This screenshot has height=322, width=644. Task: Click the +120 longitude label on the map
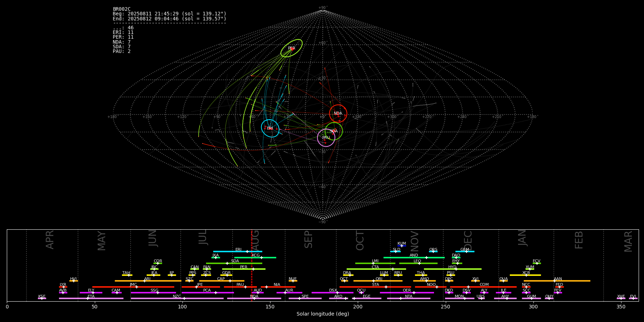click(x=182, y=117)
